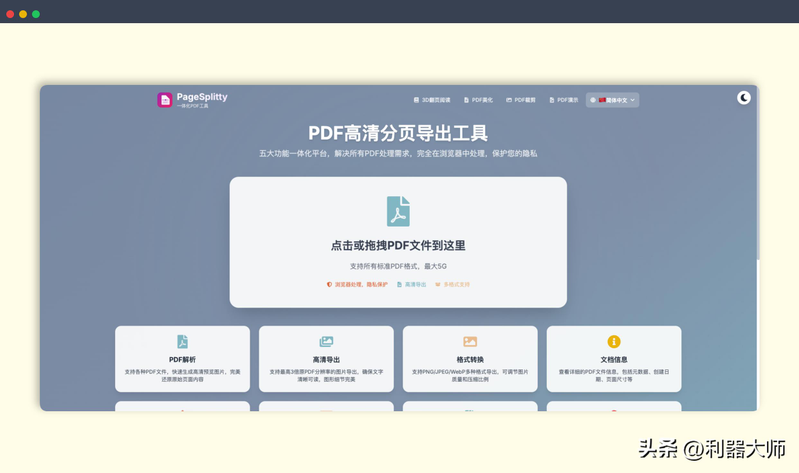The height and width of the screenshot is (473, 799).
Task: Click the 格式转换 card title
Action: tap(470, 359)
